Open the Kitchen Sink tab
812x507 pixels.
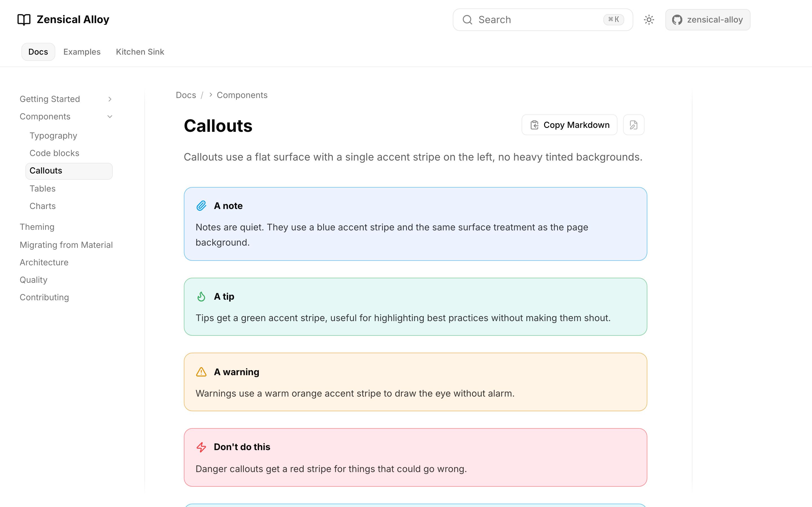click(140, 52)
